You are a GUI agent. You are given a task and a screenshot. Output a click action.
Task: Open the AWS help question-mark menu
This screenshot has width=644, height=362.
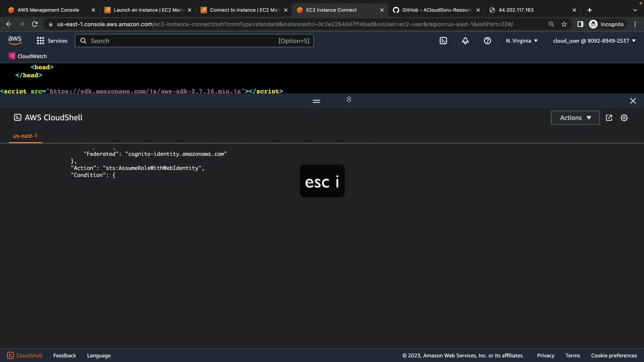pyautogui.click(x=487, y=41)
